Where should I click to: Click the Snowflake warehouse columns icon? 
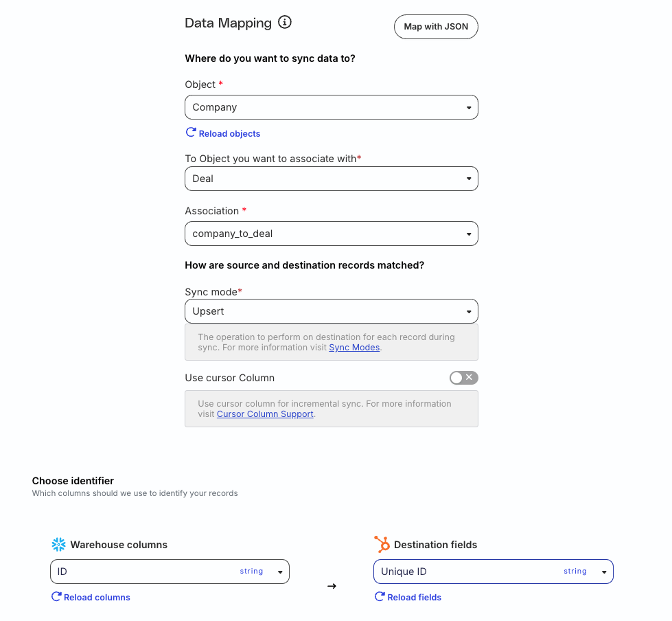59,544
